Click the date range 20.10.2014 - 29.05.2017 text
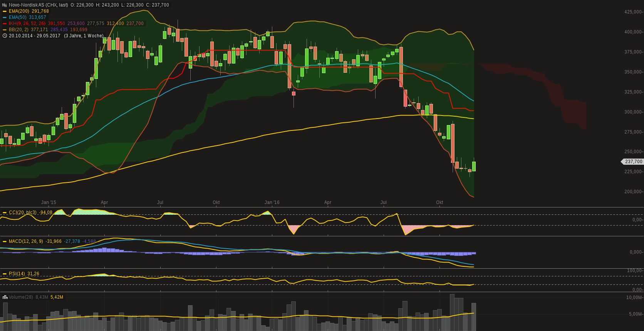644x331 pixels. pyautogui.click(x=35, y=36)
